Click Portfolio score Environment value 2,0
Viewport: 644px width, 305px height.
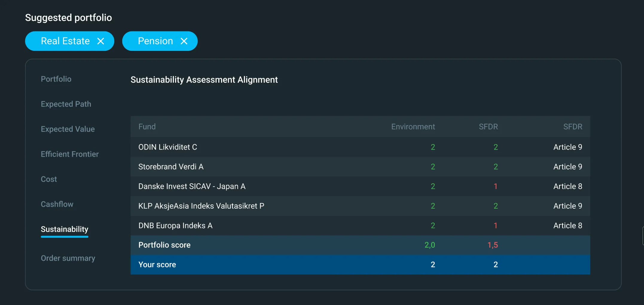tap(430, 245)
